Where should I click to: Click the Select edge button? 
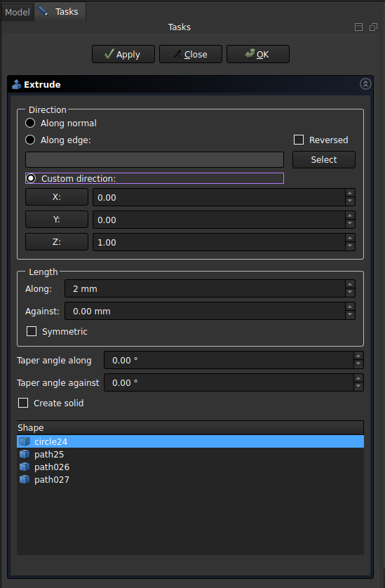[x=324, y=159]
